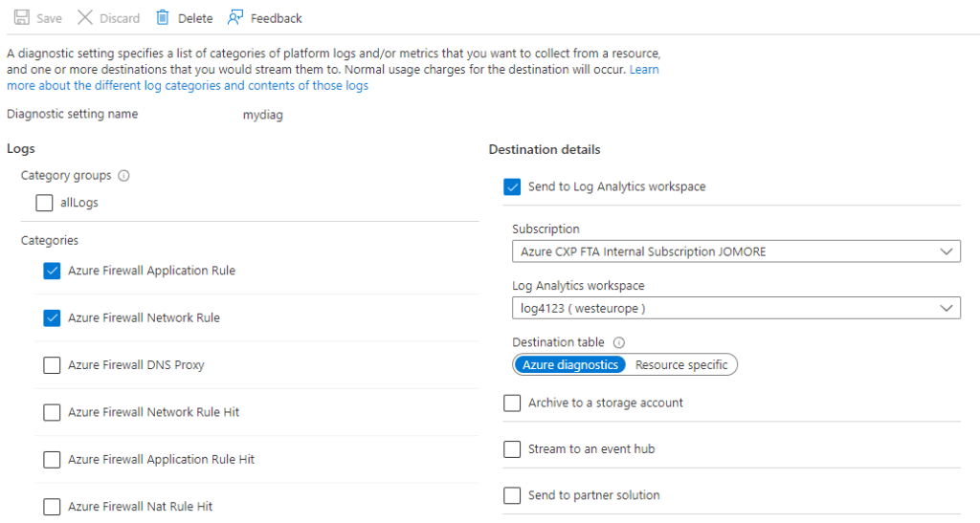The width and height of the screenshot is (980, 523).
Task: Tick the Azure Firewall DNS Proxy checkbox
Action: (x=52, y=365)
